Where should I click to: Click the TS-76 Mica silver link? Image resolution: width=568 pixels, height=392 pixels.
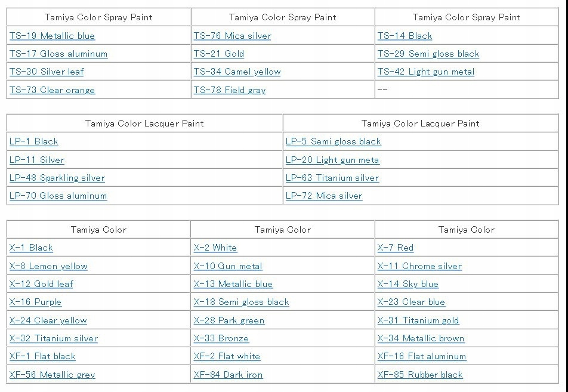point(232,36)
